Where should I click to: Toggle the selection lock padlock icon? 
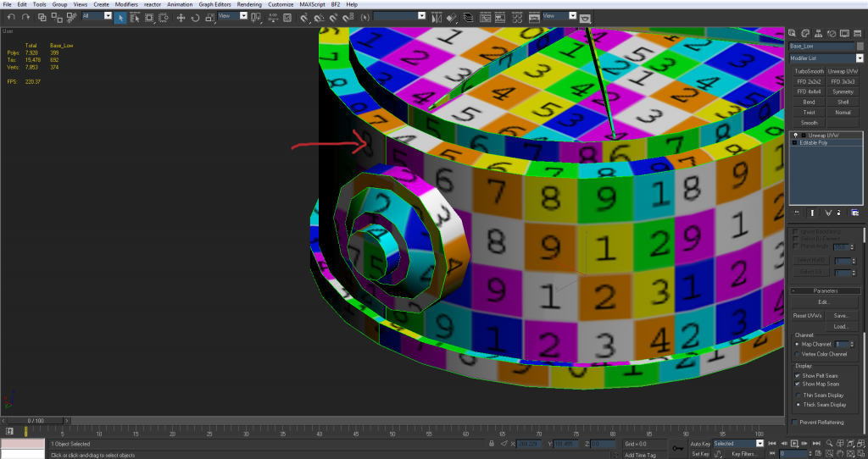[x=493, y=443]
